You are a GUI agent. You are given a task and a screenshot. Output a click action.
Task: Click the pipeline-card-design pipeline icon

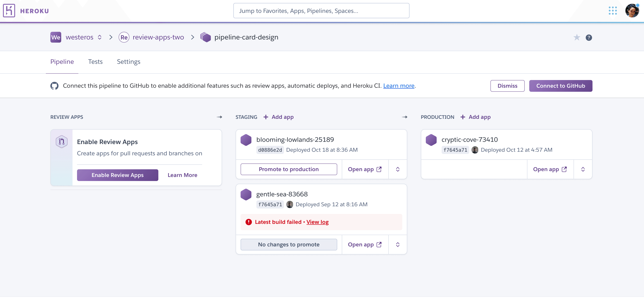[x=205, y=37]
